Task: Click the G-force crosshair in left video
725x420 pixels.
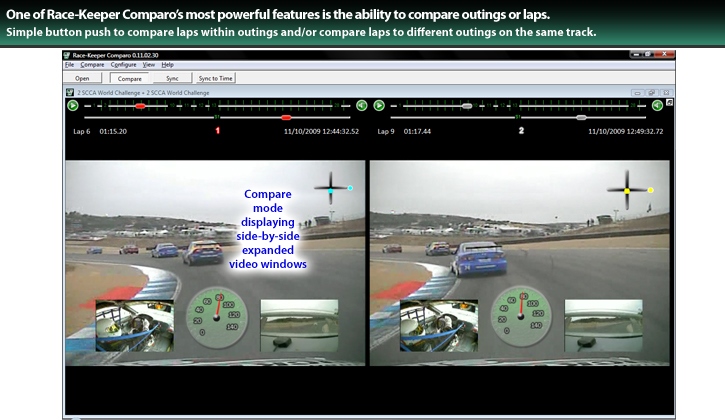Action: 331,188
